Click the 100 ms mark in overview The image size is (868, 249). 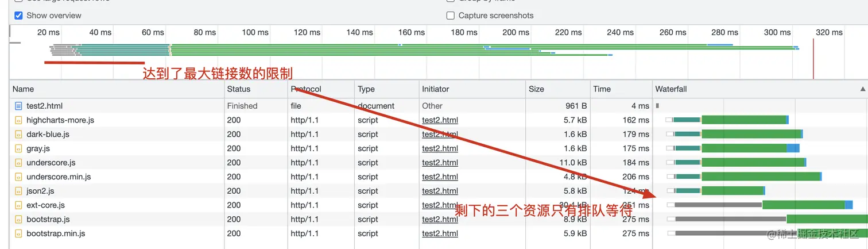[255, 32]
